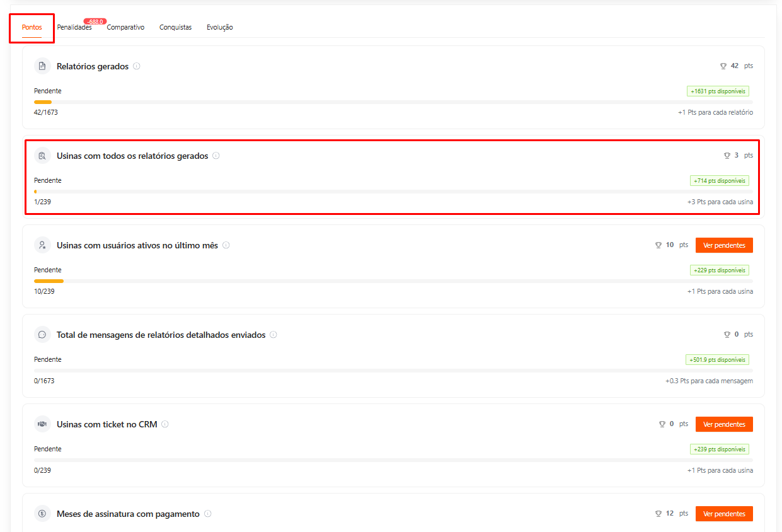Click Total de mensagens de relatórios detalhados heading
Image resolution: width=782 pixels, height=532 pixels.
(x=161, y=335)
